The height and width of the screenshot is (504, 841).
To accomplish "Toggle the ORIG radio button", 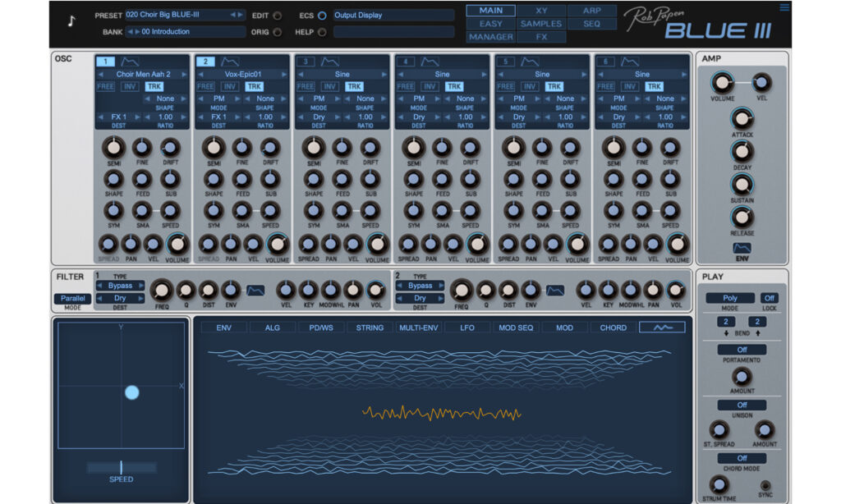I will 278,32.
